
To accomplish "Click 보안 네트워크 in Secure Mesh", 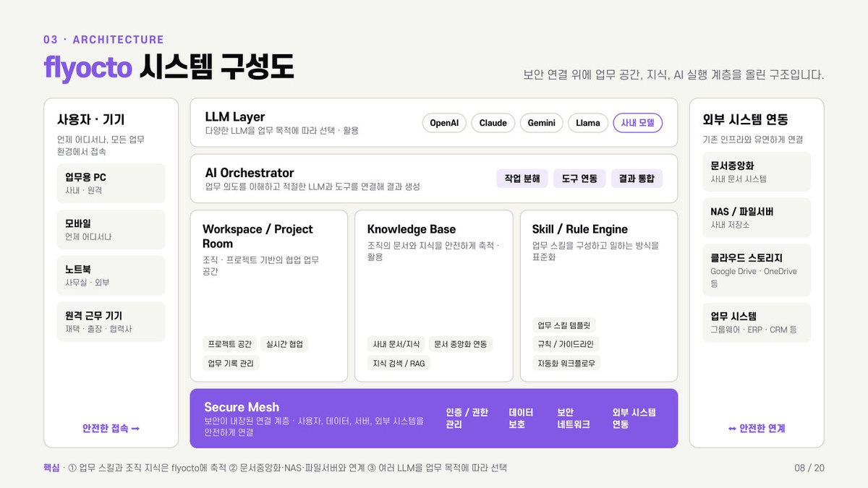I will click(574, 419).
